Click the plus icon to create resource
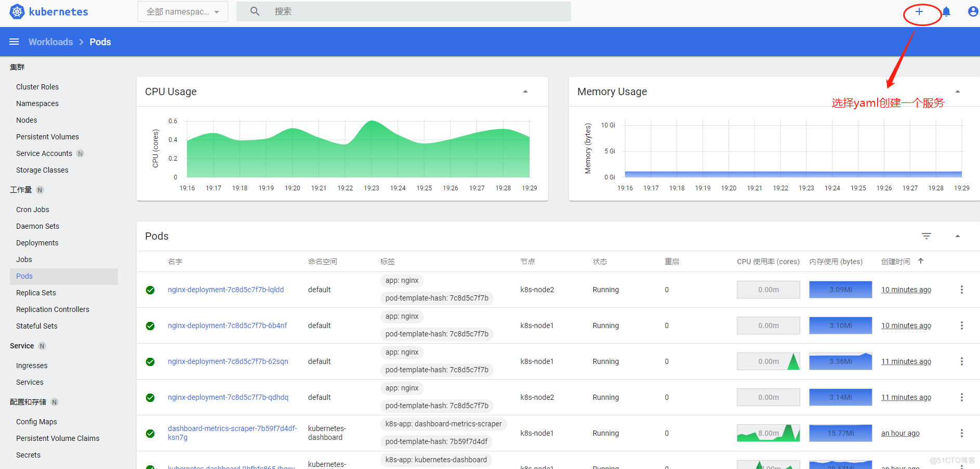Viewport: 980px width, 469px height. click(919, 11)
